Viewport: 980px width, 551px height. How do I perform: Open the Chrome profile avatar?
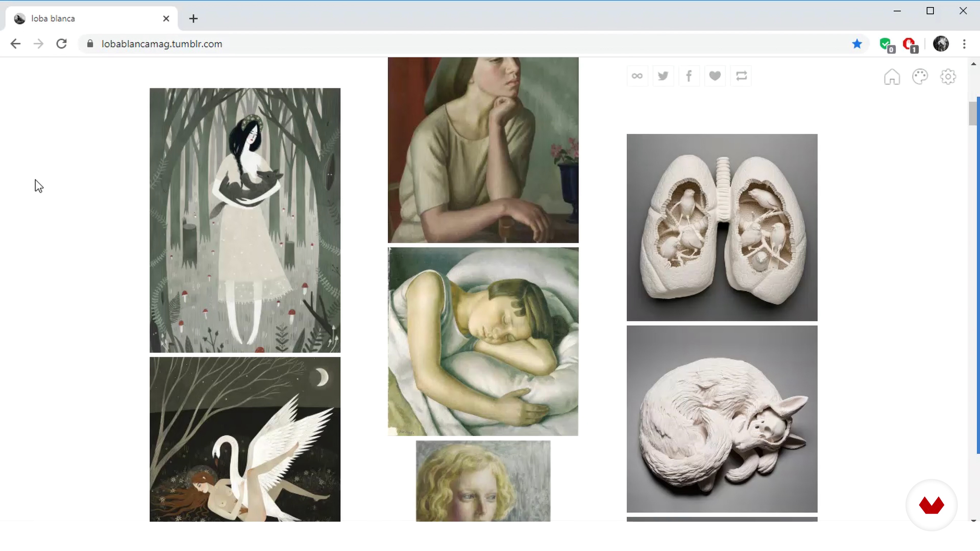(941, 44)
